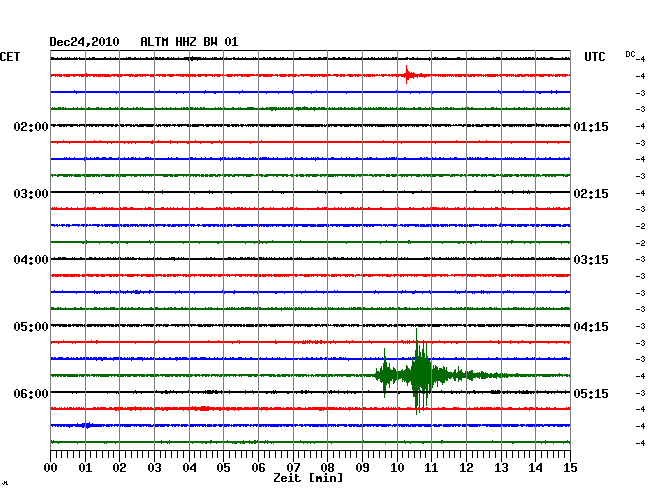
Task: Click the 03:00 CET time label
Action: [x=31, y=194]
